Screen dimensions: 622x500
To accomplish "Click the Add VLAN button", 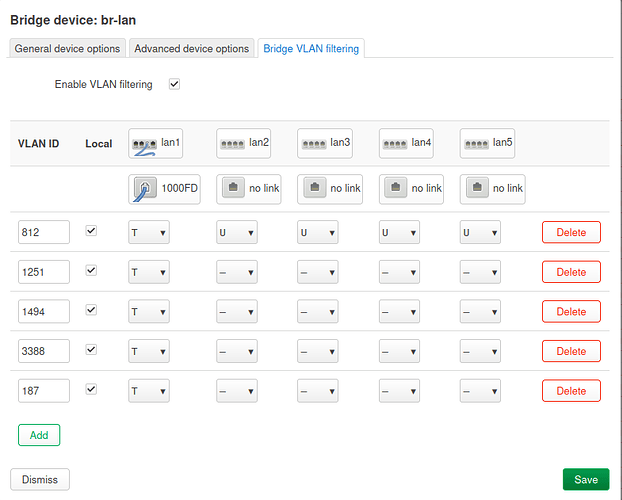I will [39, 435].
